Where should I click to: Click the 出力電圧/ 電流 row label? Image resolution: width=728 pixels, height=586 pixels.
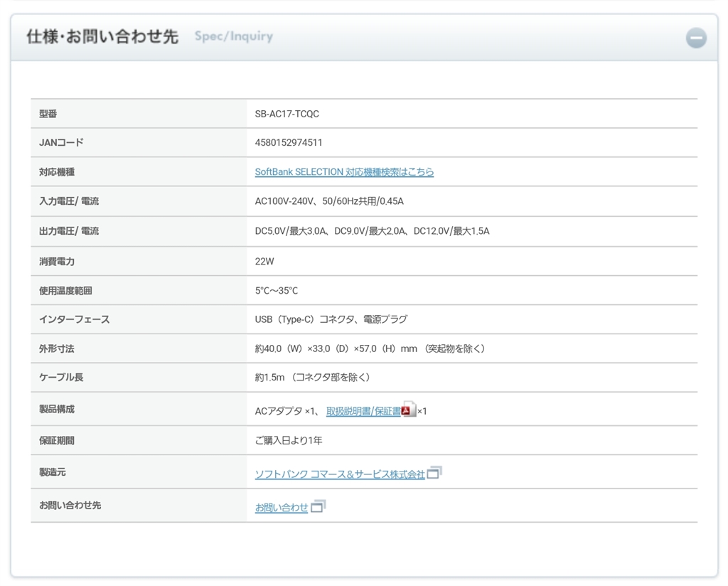69,231
